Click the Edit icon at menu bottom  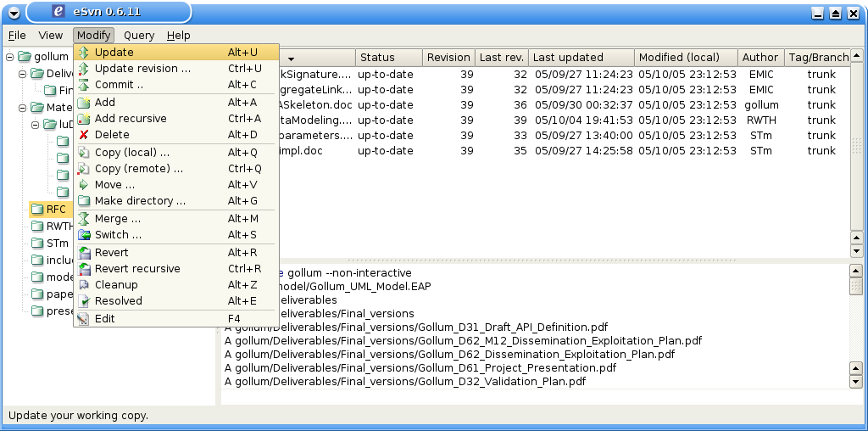tap(84, 319)
